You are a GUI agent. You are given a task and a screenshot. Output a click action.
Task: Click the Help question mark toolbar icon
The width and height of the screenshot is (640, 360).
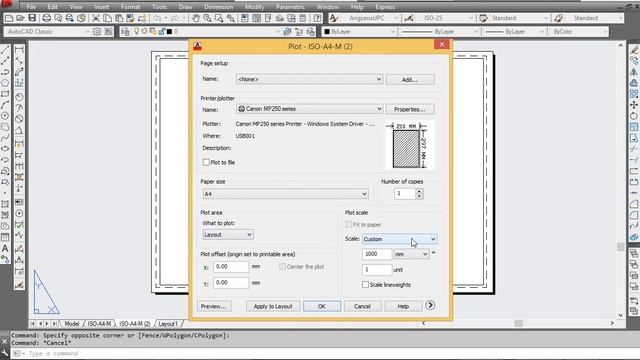(x=317, y=18)
